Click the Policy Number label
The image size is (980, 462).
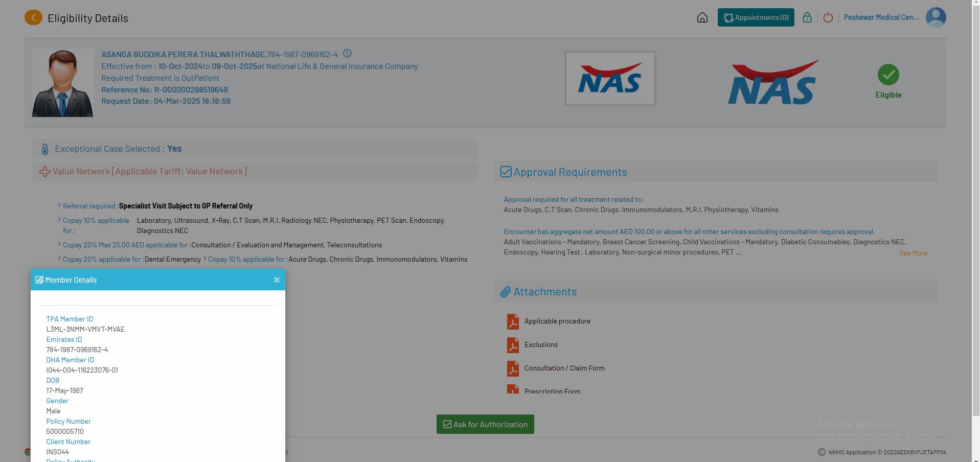[69, 421]
